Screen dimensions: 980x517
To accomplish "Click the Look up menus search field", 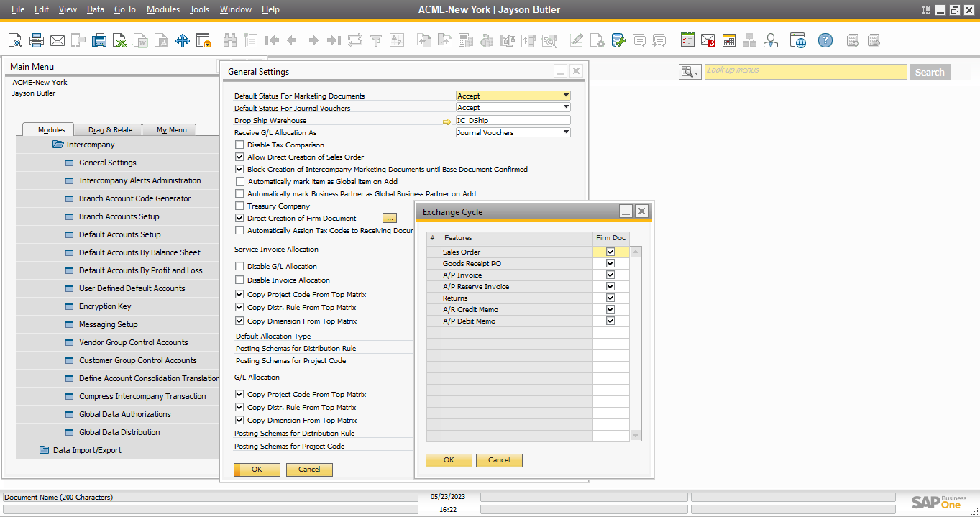I will (x=805, y=71).
